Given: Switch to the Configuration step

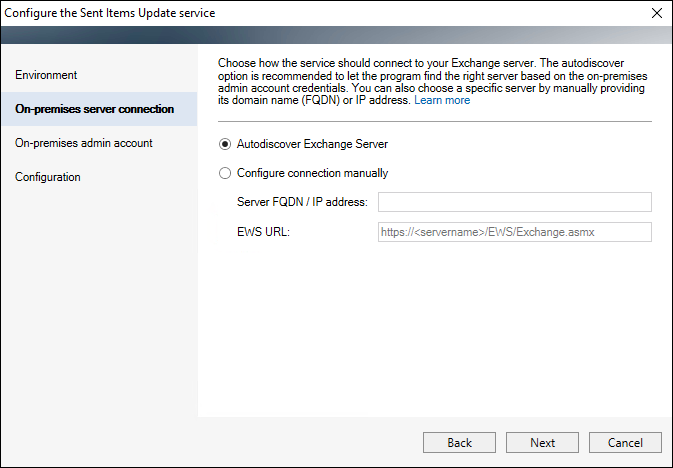Looking at the screenshot, I should tap(48, 177).
